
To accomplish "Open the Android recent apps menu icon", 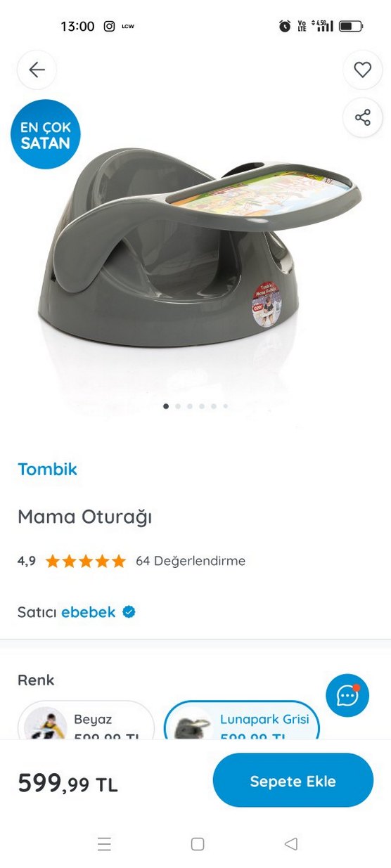I will (x=104, y=844).
